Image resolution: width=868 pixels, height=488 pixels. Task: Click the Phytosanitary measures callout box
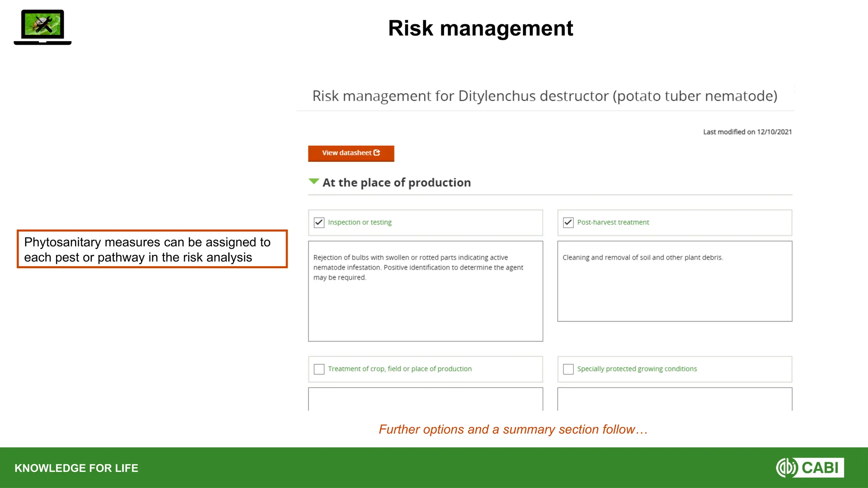[152, 249]
